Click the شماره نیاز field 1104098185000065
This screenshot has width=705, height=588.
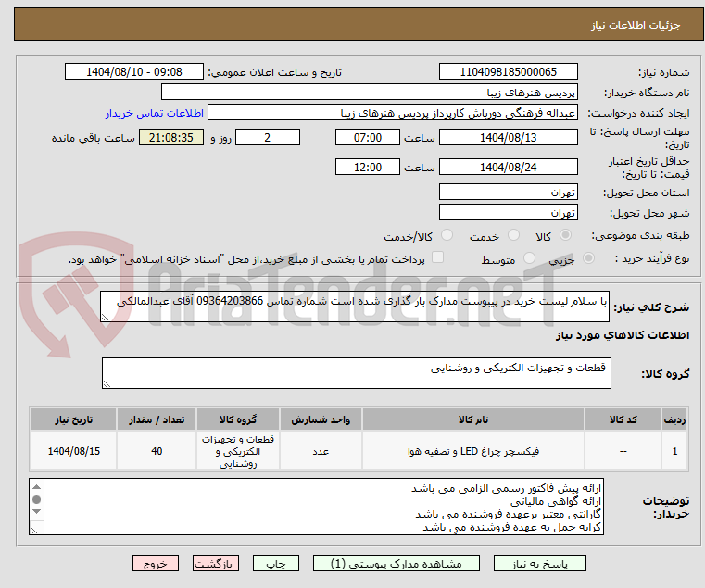(508, 72)
